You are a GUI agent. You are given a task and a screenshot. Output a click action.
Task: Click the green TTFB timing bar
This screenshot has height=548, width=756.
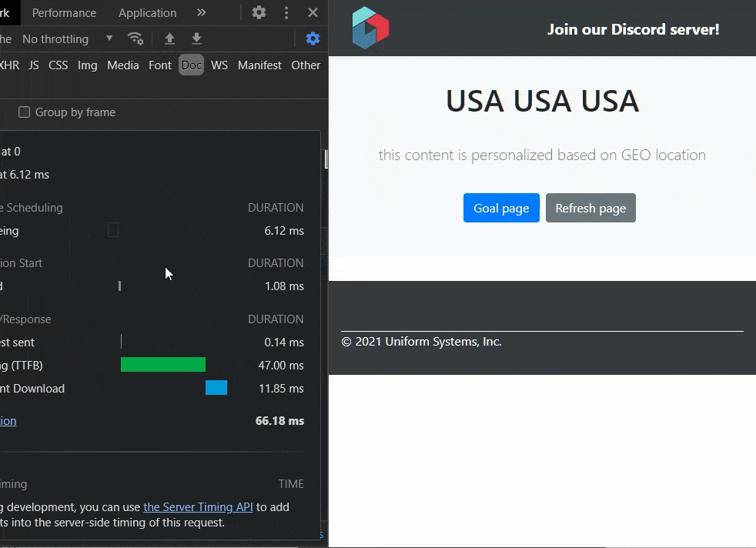pyautogui.click(x=163, y=365)
